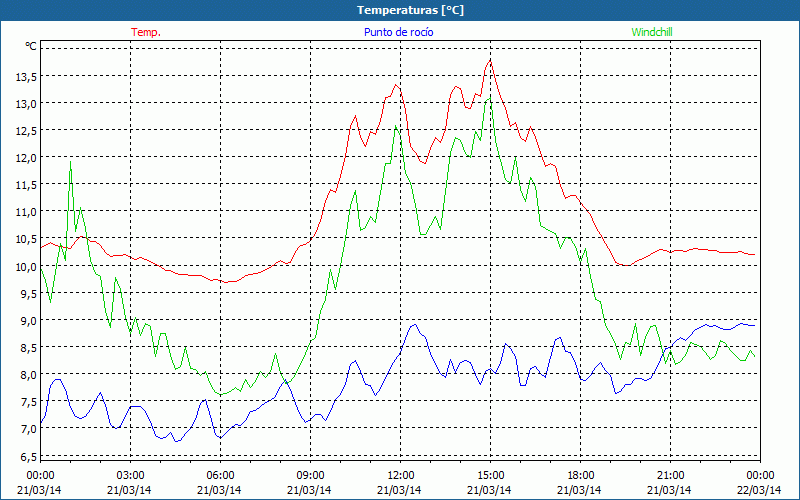Click the "8,0" y-axis value
Image resolution: width=800 pixels, height=500 pixels.
(x=28, y=374)
